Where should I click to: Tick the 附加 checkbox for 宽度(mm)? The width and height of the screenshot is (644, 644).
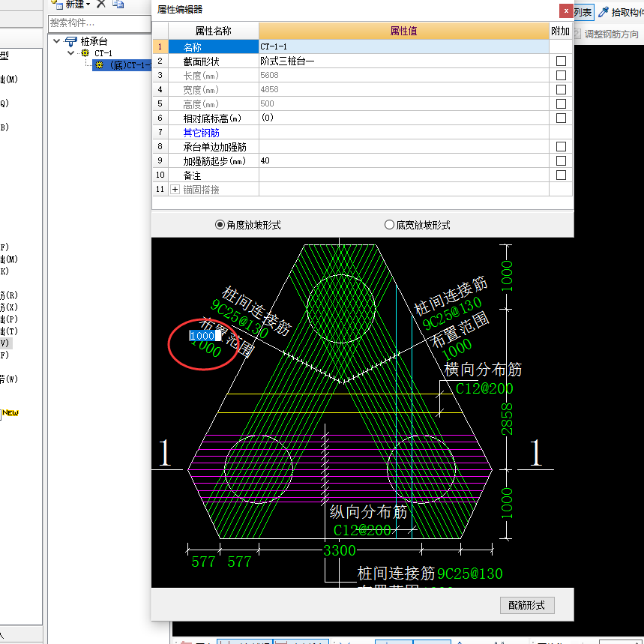point(561,89)
